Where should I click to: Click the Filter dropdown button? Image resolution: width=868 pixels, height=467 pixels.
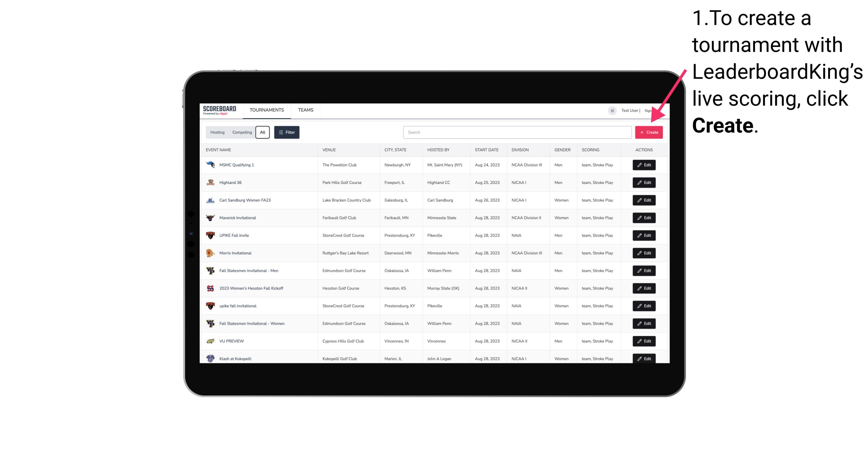(x=286, y=132)
